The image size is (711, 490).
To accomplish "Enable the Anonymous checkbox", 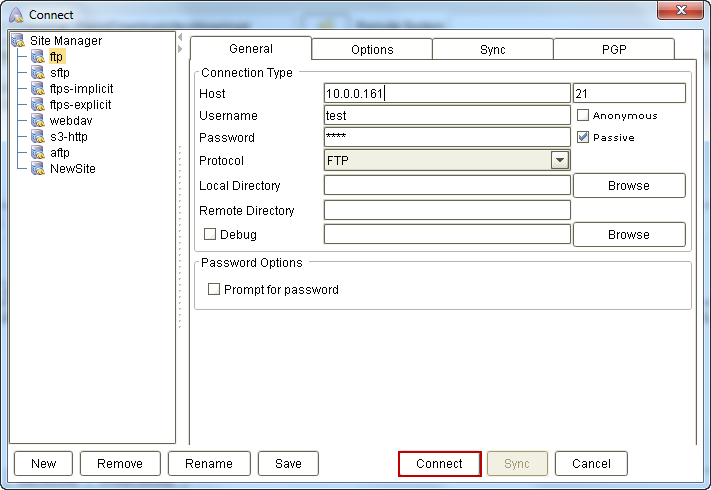I will tap(583, 116).
